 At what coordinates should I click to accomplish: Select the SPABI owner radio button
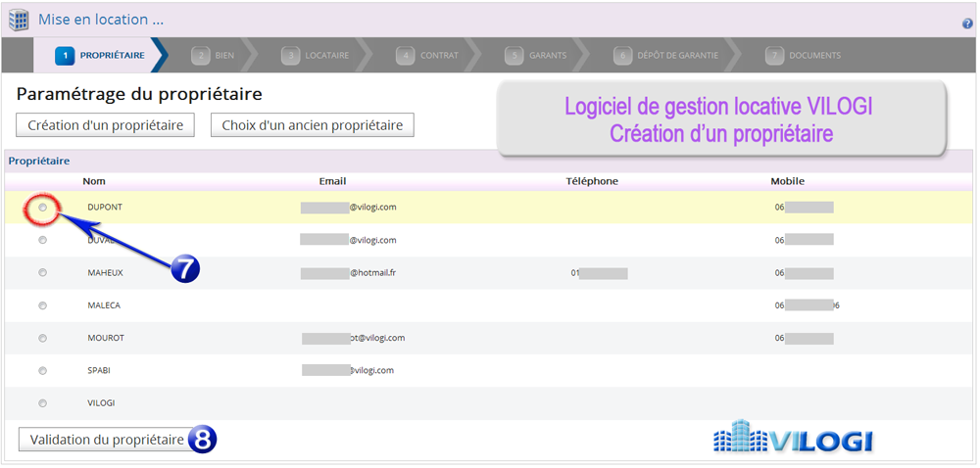pos(42,370)
